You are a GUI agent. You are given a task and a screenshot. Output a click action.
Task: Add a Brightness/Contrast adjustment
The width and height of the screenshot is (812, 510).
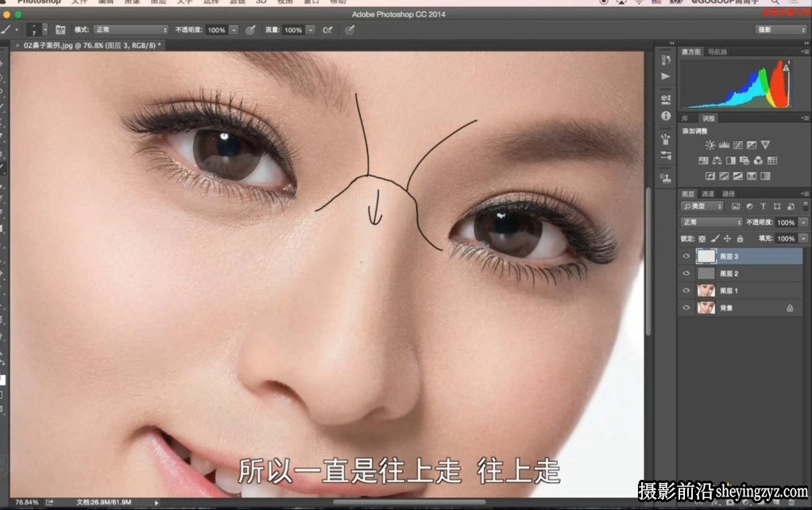click(710, 145)
